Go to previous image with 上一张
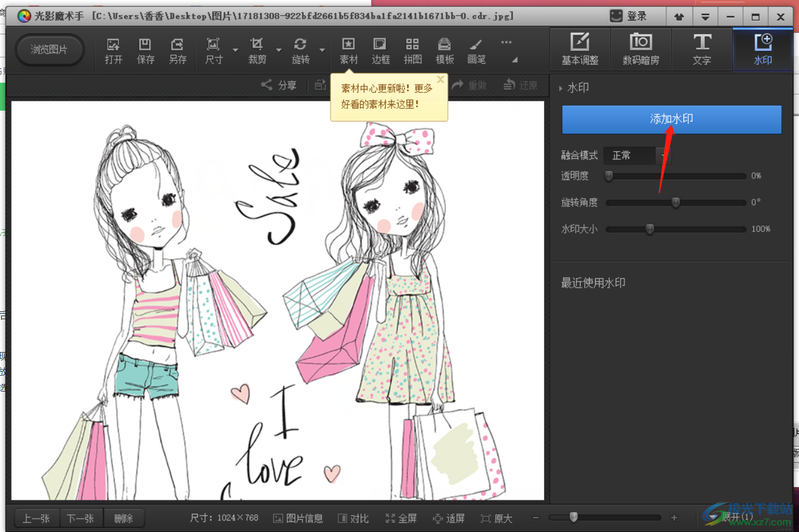The width and height of the screenshot is (799, 532). (x=37, y=519)
